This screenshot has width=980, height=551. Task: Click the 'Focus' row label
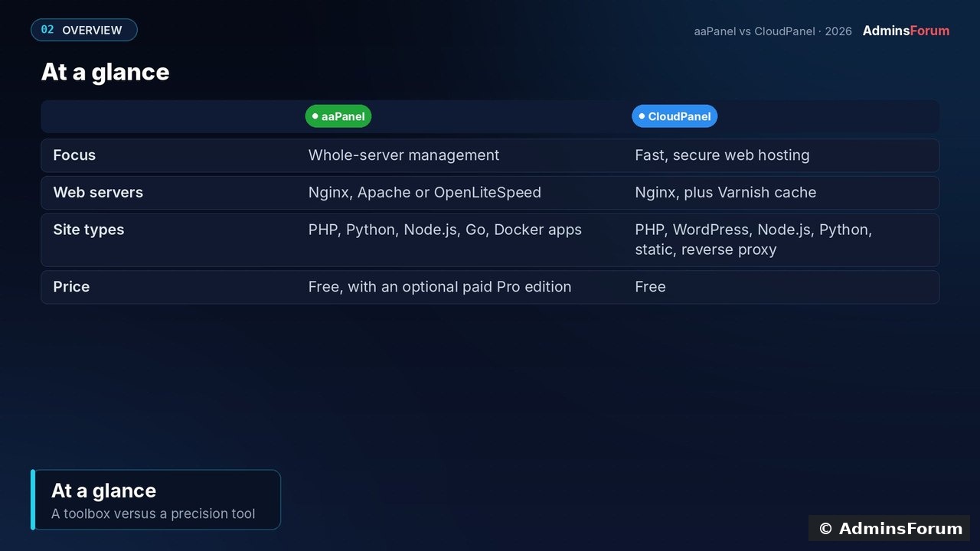point(74,155)
